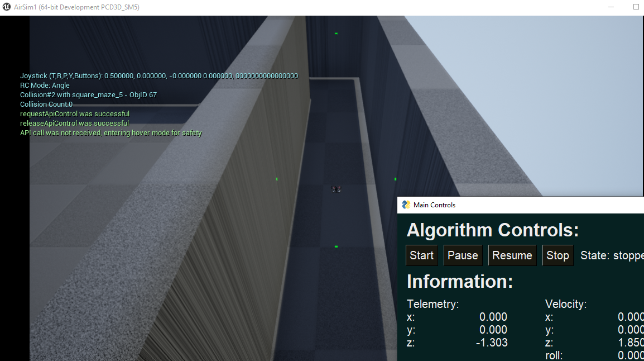Click the Collision#2 with square_maze_5 message

89,94
